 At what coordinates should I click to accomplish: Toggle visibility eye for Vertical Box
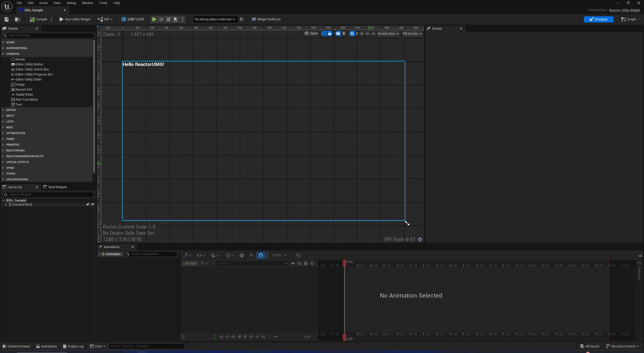pos(93,204)
